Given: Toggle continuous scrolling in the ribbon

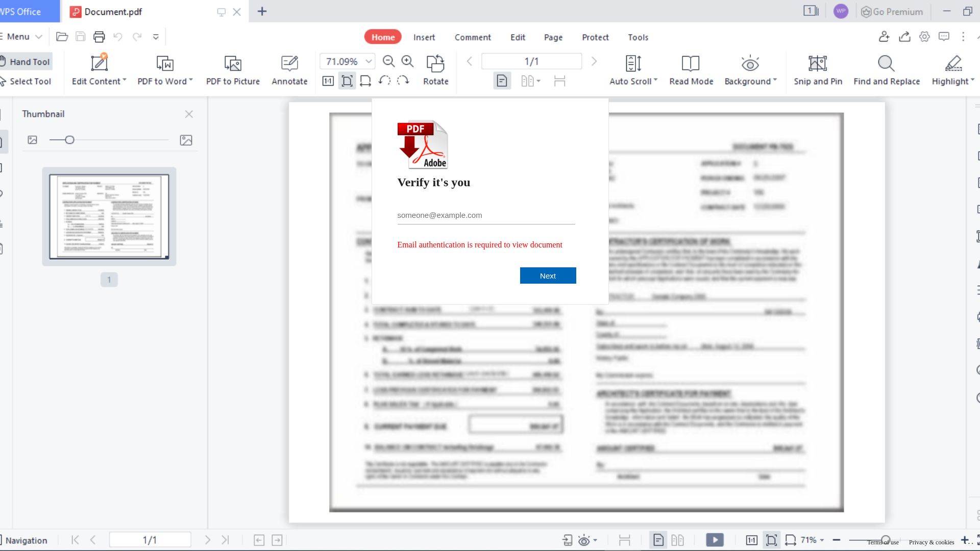Looking at the screenshot, I should coord(560,81).
